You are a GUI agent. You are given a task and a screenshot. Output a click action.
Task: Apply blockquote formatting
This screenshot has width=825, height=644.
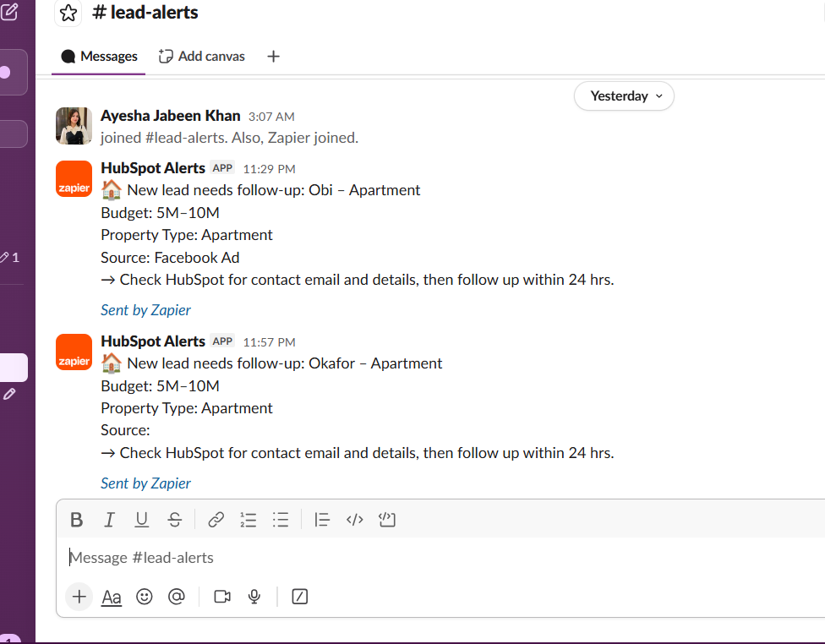(321, 520)
